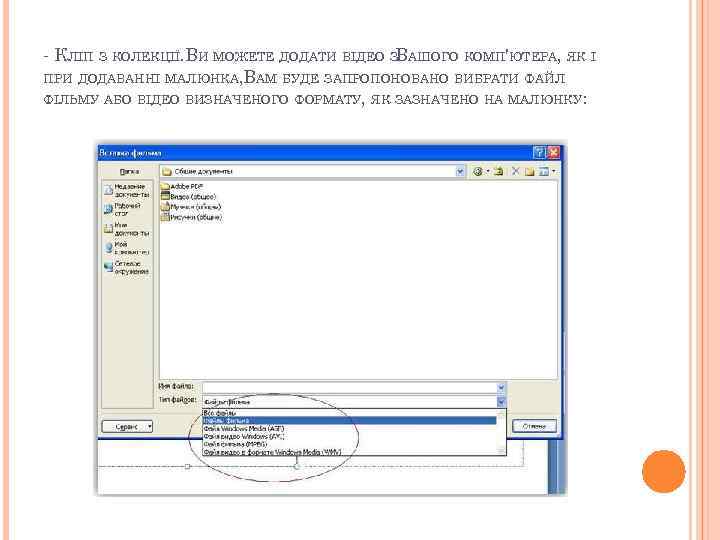The height and width of the screenshot is (540, 720).
Task: Click the file type dropdown arrow
Action: [501, 402]
